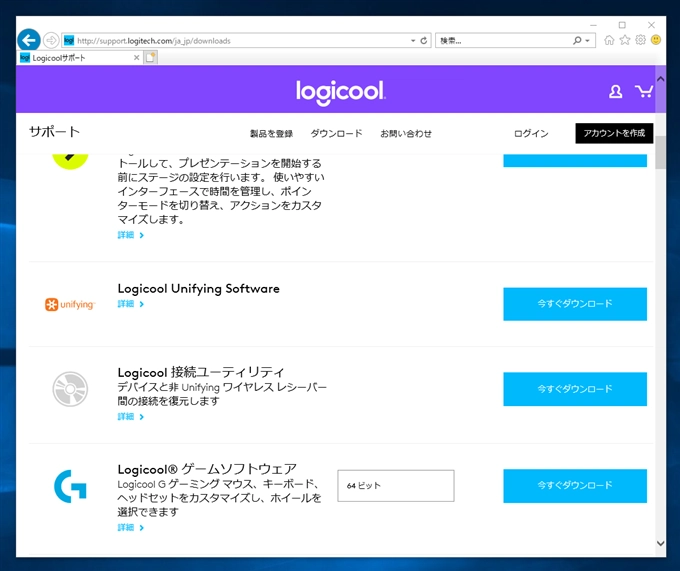Click the vertical scrollbar thumb
The width and height of the screenshot is (680, 571).
660,153
